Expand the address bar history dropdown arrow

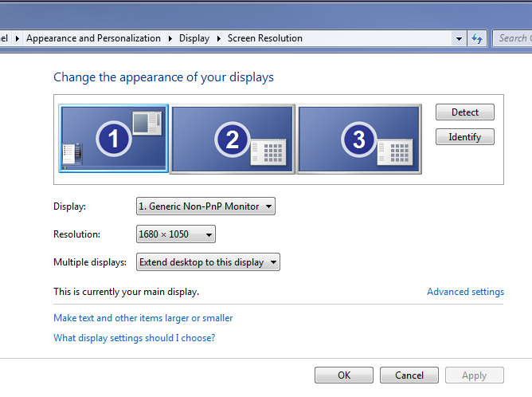pos(459,38)
